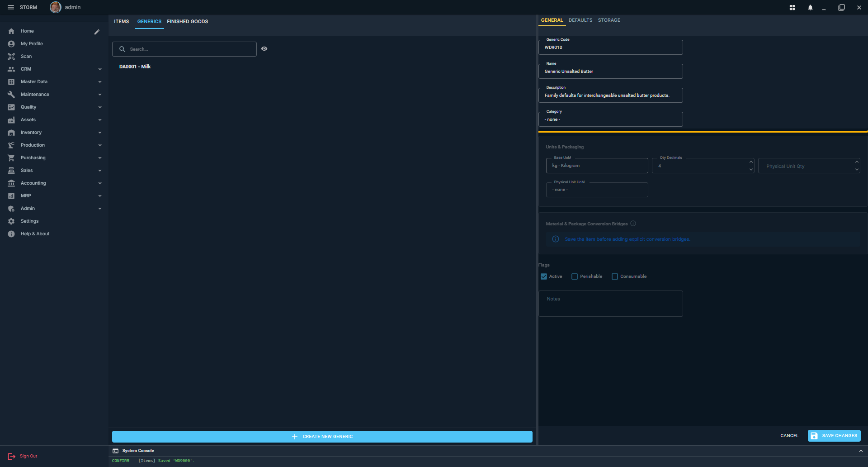Click the My Profile icon
The height and width of the screenshot is (467, 868).
tap(11, 44)
